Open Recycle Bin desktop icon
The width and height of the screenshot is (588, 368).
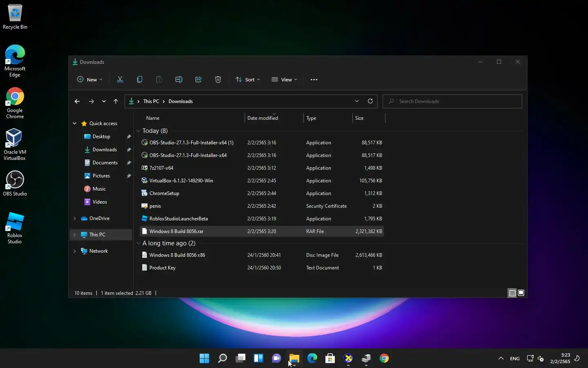[15, 17]
